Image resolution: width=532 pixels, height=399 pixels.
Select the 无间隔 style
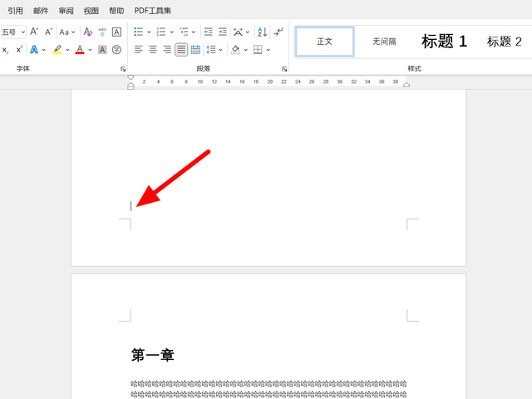click(384, 42)
